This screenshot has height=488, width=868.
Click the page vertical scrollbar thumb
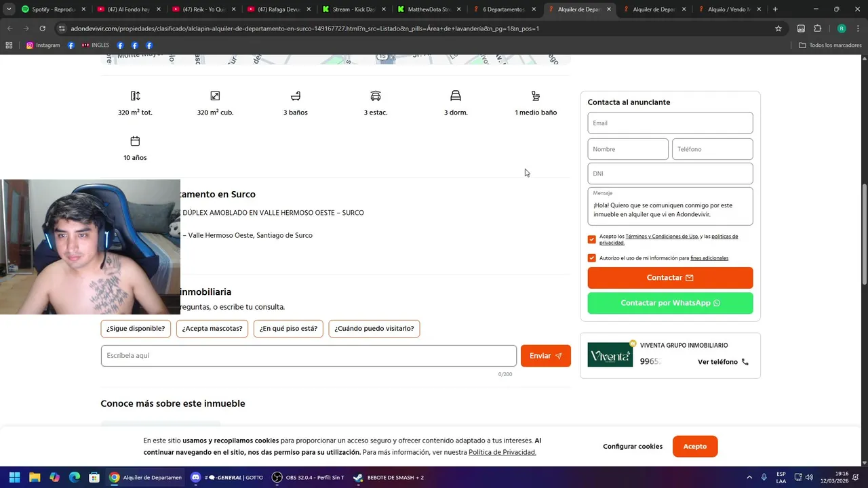pos(864,235)
